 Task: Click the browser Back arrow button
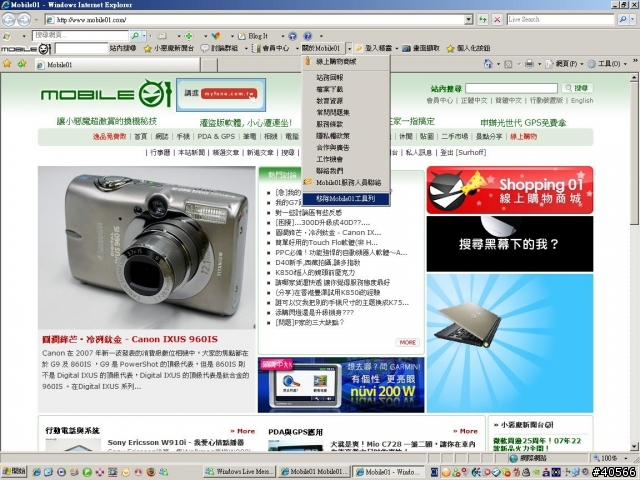coord(9,19)
